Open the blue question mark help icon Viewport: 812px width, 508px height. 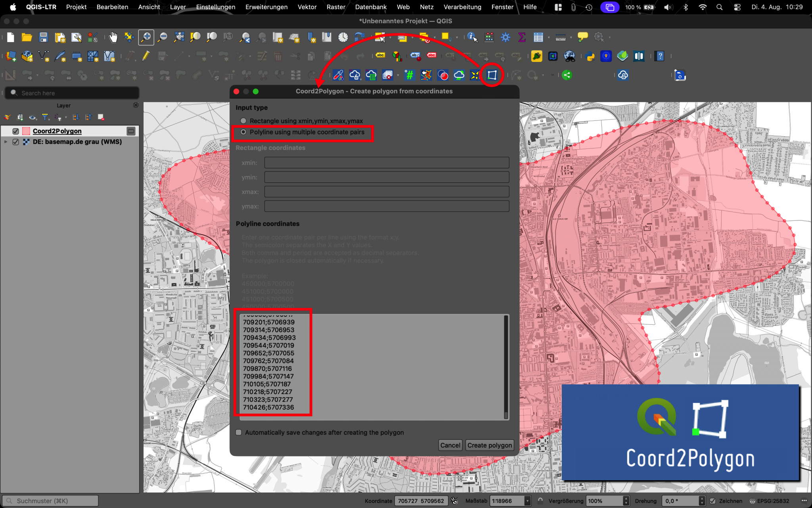(x=660, y=56)
